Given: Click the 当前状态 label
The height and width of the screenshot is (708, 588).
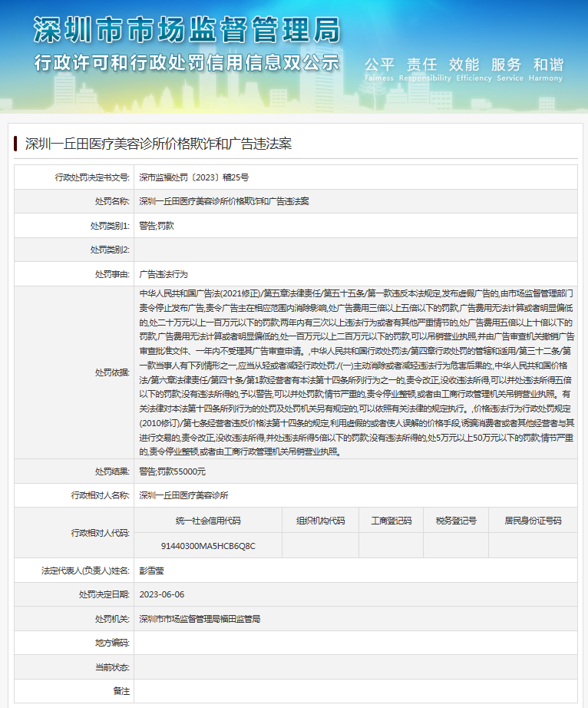Looking at the screenshot, I should coord(112,667).
